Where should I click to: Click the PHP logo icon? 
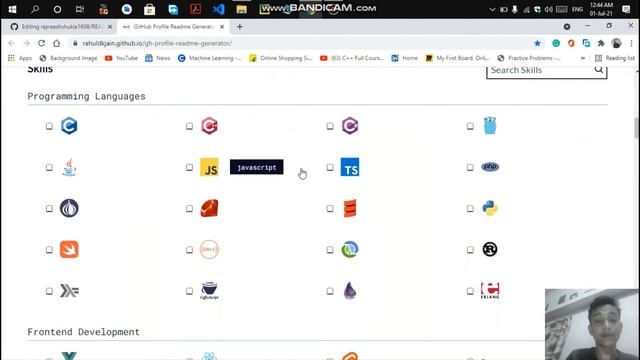(490, 167)
